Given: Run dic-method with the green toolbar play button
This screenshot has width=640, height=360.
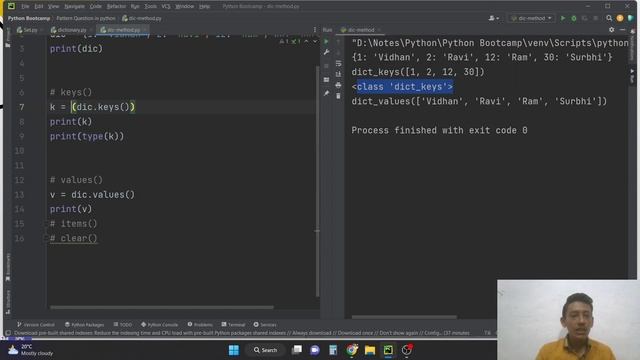Looking at the screenshot, I should tap(563, 18).
